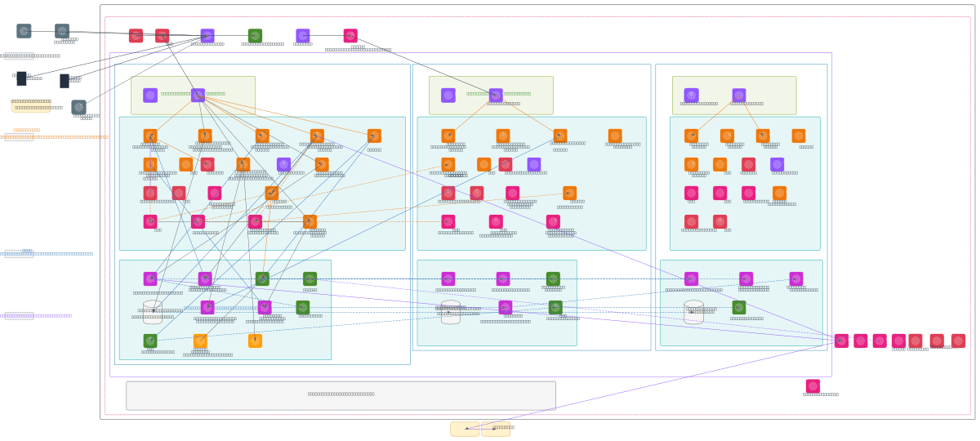Select the first red node in the top row
The width and height of the screenshot is (980, 441).
136,36
